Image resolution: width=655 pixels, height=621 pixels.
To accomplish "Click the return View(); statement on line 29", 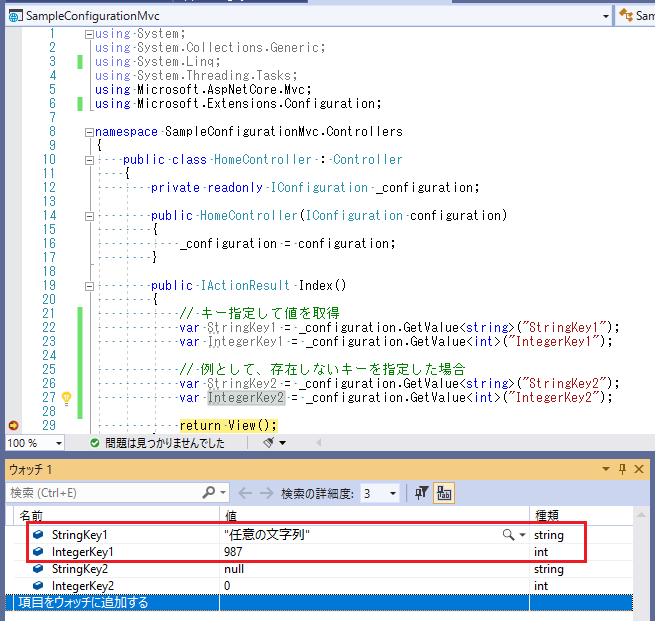I will click(x=228, y=426).
